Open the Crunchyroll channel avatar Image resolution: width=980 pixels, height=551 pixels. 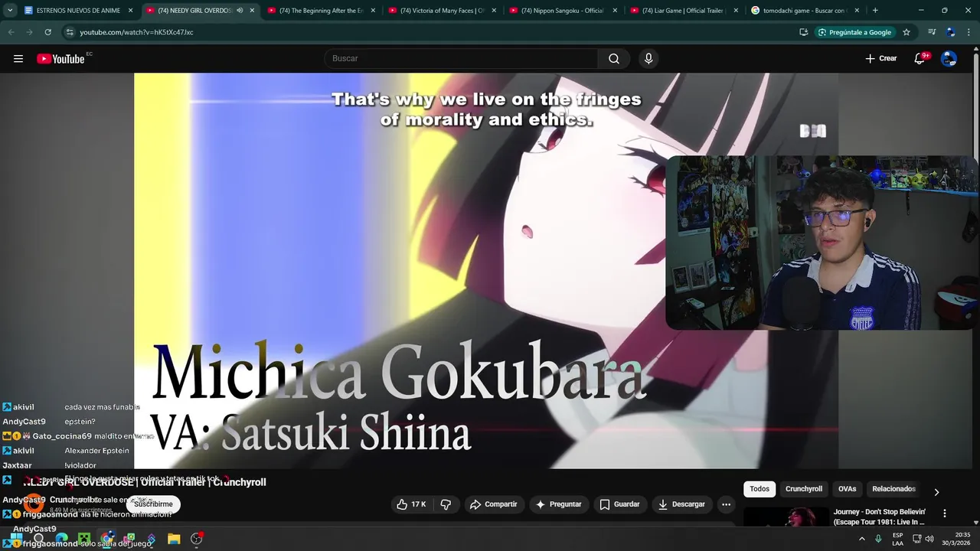point(32,504)
